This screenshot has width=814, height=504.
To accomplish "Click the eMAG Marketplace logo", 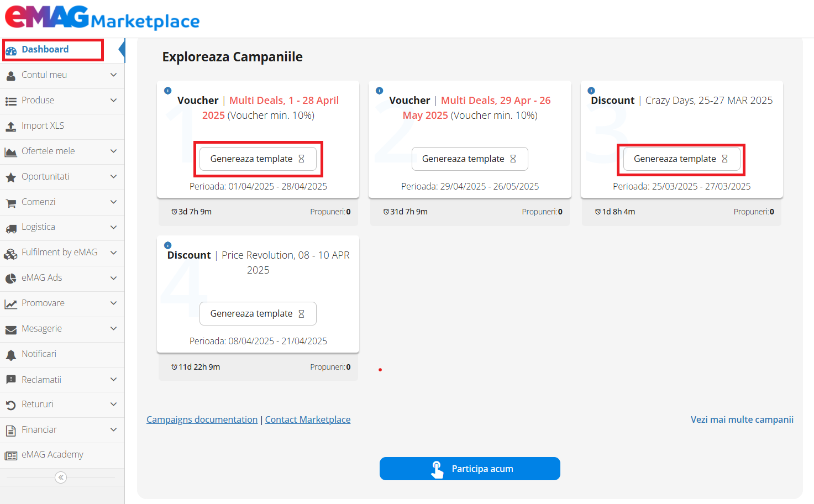I will [x=102, y=18].
